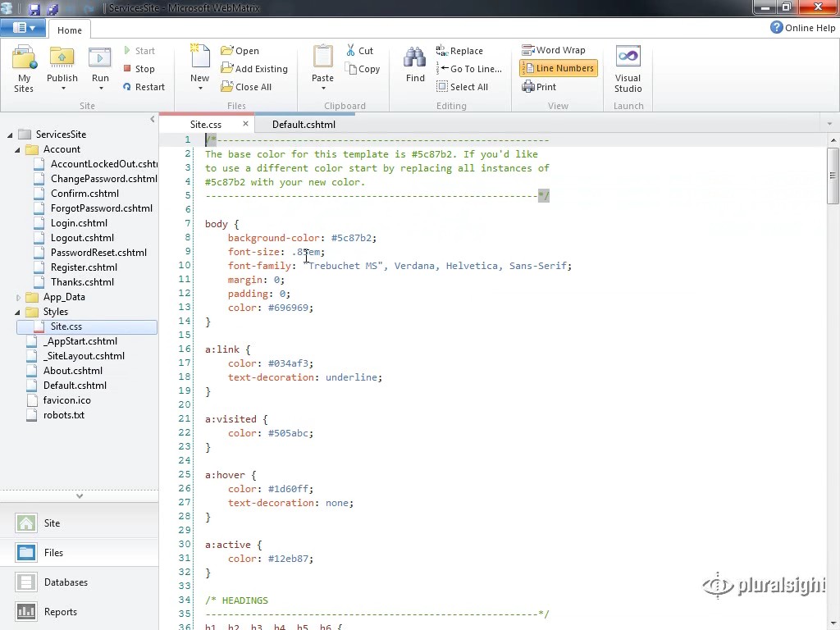Collapse the ServicesSite root node
Viewport: 840px width, 630px height.
click(x=10, y=135)
